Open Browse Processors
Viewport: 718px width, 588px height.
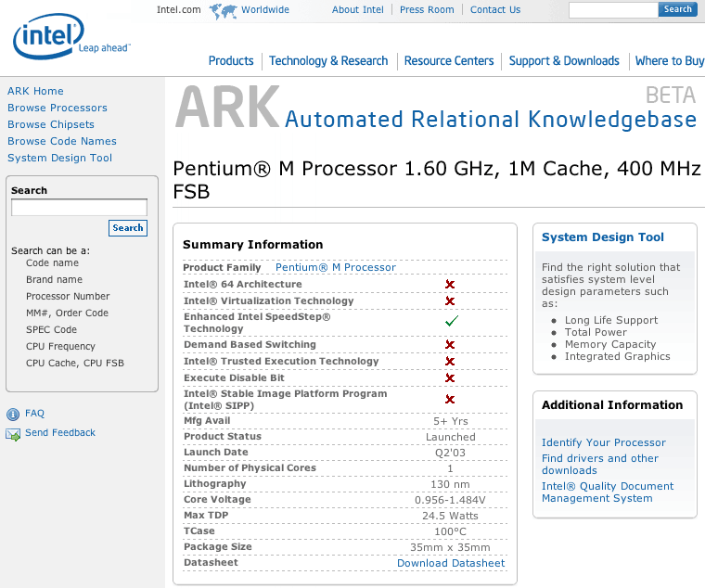tap(58, 109)
